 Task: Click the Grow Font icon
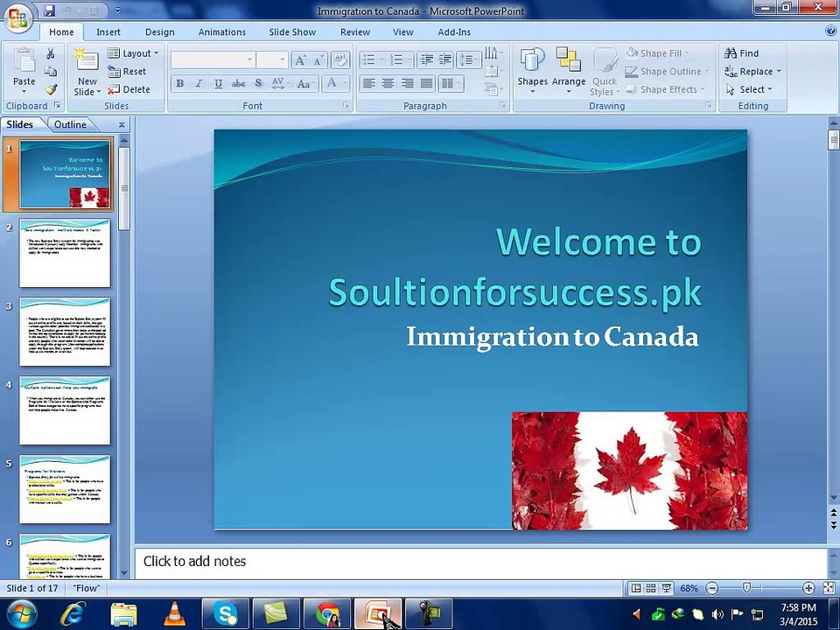pos(300,60)
